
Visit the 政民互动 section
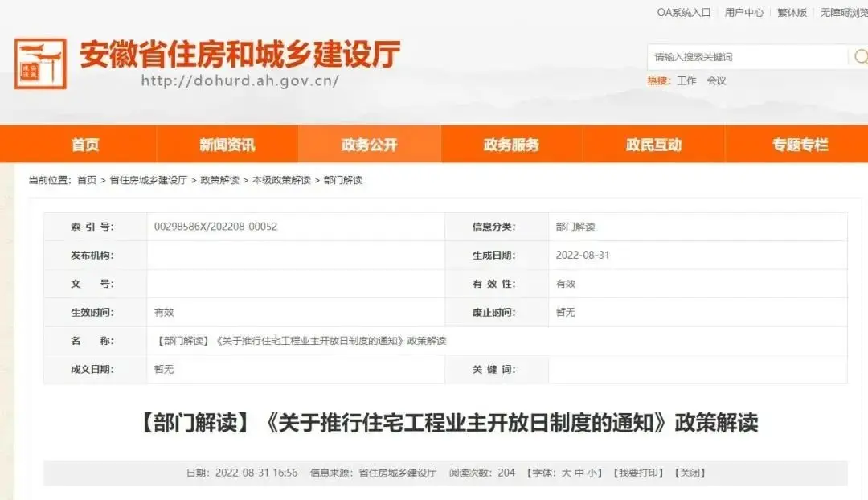[x=654, y=144]
